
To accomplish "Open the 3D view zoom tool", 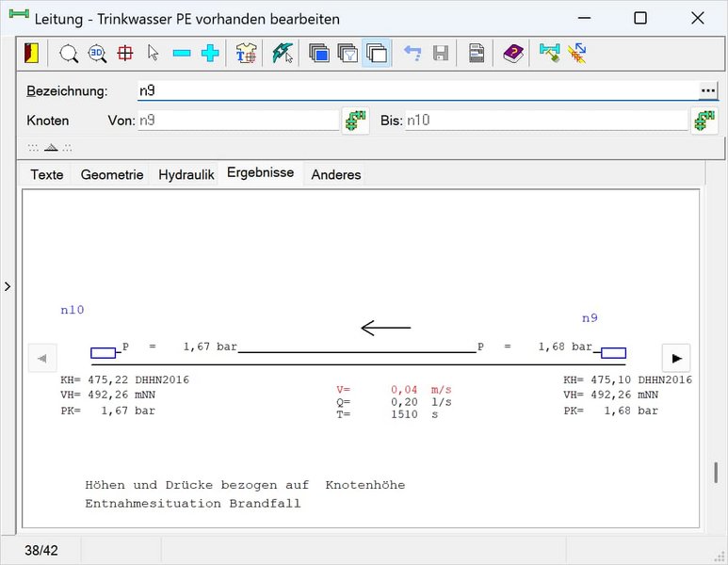I will [97, 54].
